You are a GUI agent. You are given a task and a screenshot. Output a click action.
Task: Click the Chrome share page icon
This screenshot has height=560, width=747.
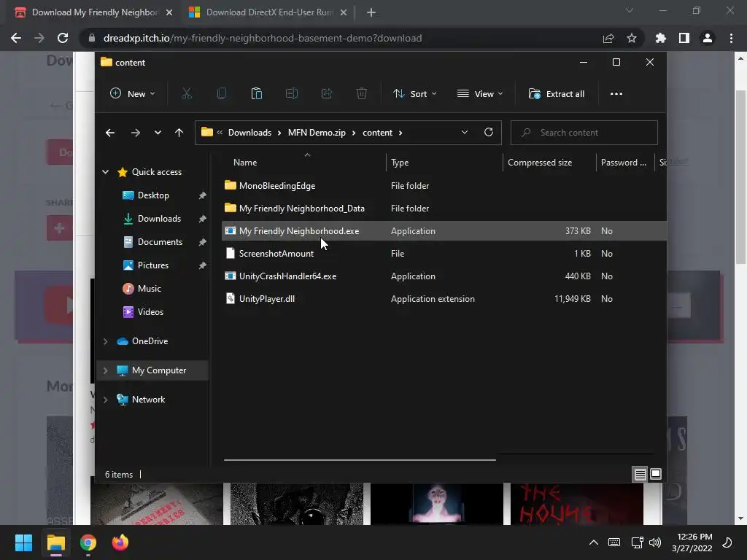tap(608, 38)
